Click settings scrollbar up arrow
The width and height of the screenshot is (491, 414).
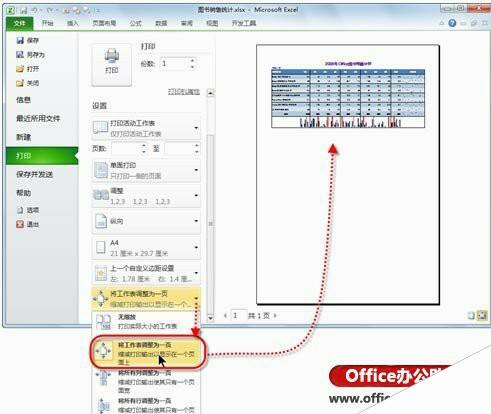click(x=210, y=93)
